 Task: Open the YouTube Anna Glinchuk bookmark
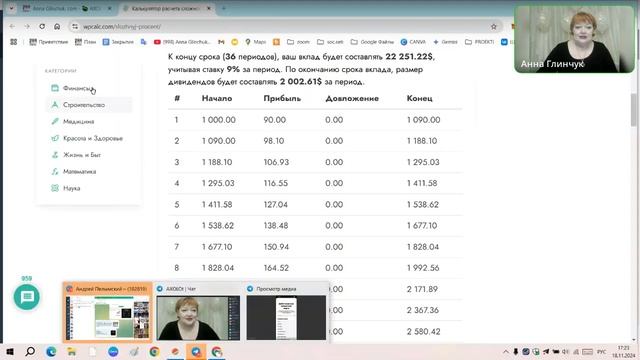[x=182, y=42]
